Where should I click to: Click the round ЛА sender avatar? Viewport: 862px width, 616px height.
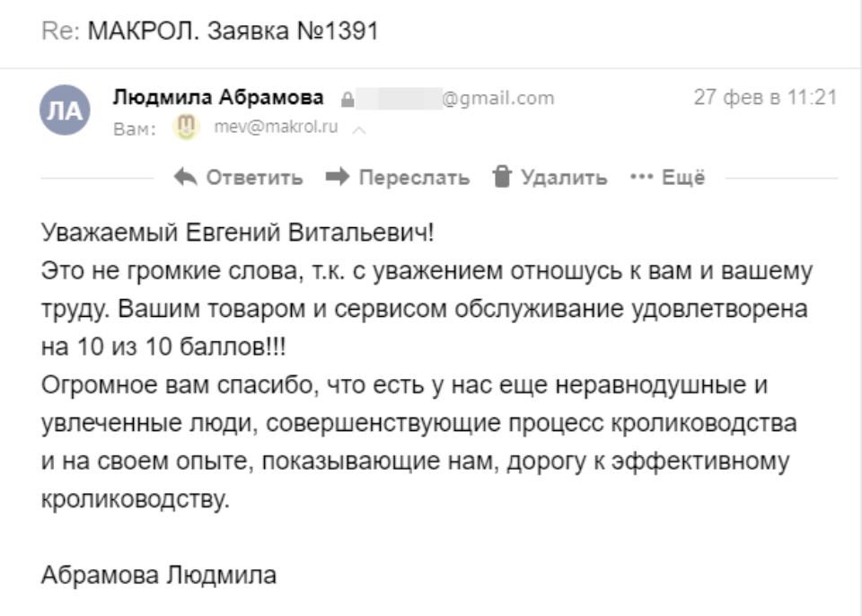[65, 110]
